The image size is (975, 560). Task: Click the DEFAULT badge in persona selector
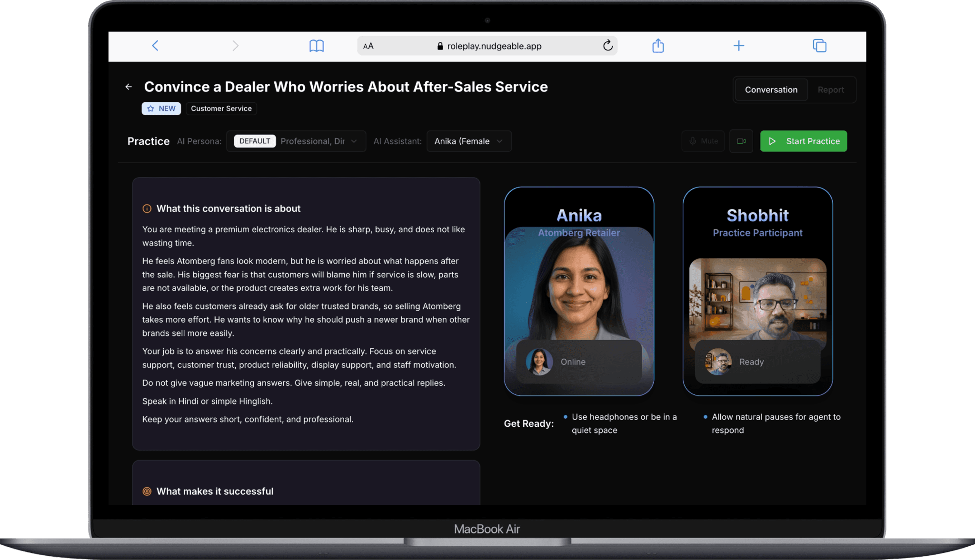click(x=255, y=141)
